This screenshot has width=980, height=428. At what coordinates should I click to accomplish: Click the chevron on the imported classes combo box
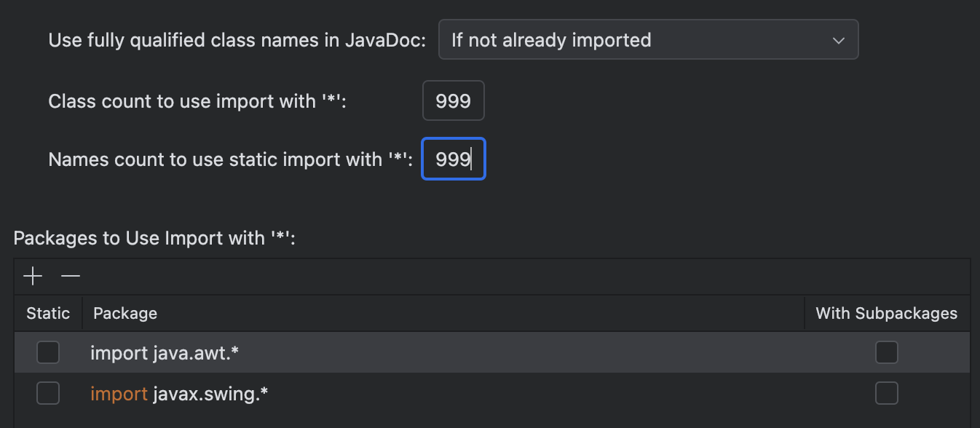pos(838,39)
